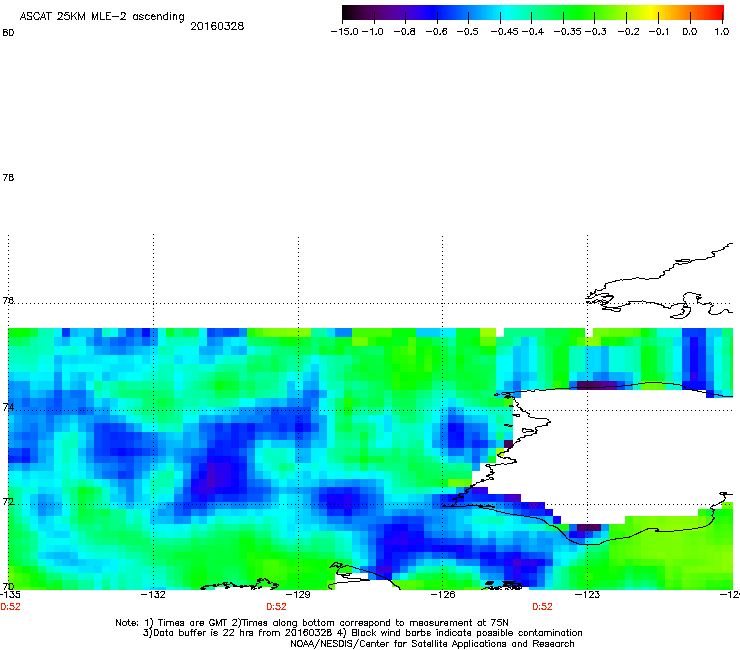Select the longitude label -132

[153, 595]
